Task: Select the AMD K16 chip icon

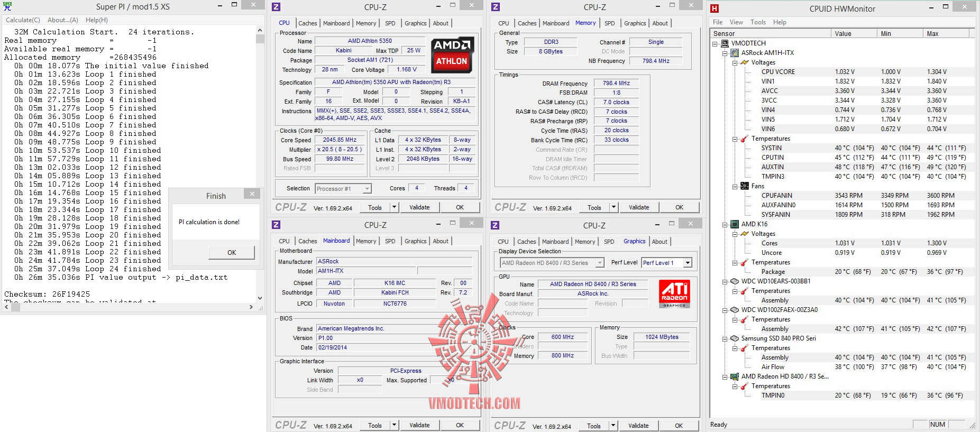Action: (735, 224)
